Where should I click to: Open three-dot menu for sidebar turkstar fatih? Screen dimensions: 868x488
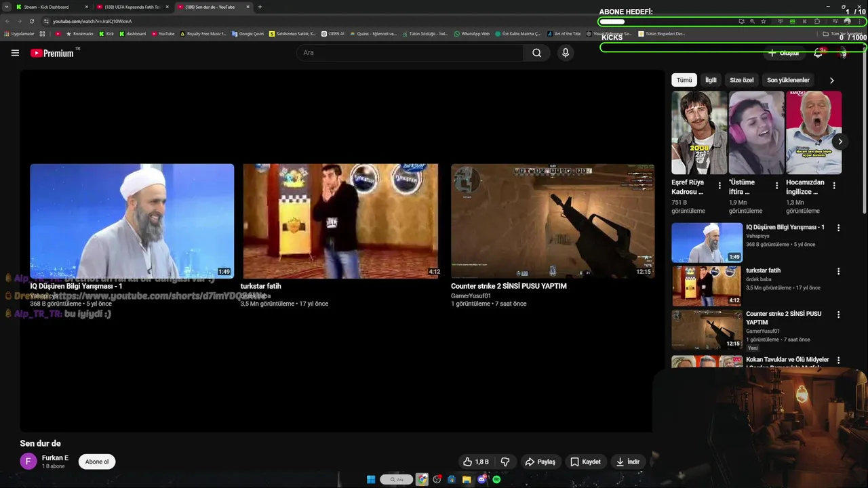tap(838, 272)
